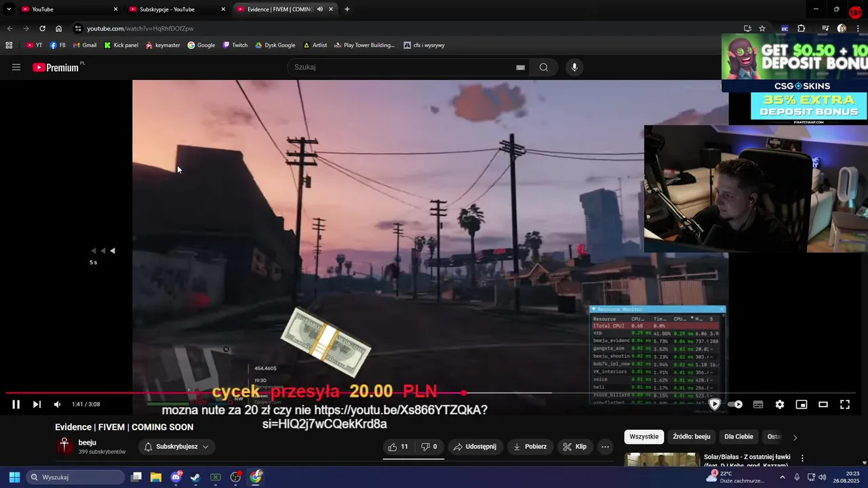868x488 pixels.
Task: Mute the video volume speaker icon
Action: click(x=57, y=405)
